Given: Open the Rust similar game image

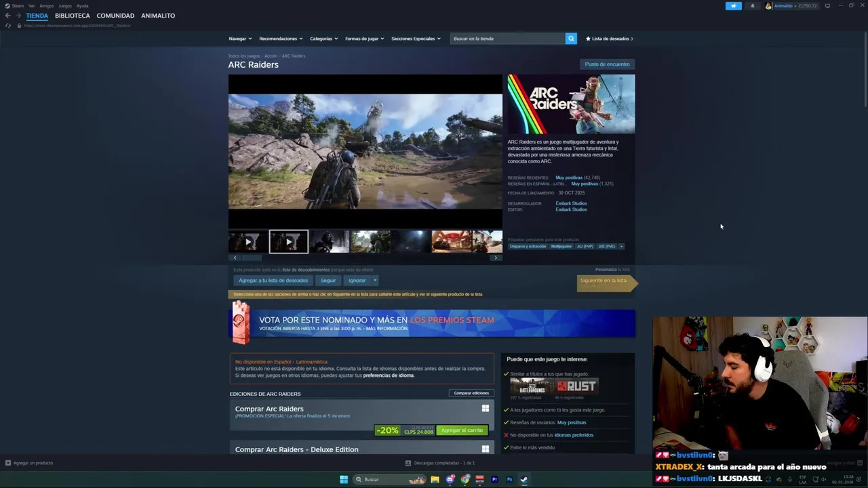Looking at the screenshot, I should pyautogui.click(x=576, y=386).
